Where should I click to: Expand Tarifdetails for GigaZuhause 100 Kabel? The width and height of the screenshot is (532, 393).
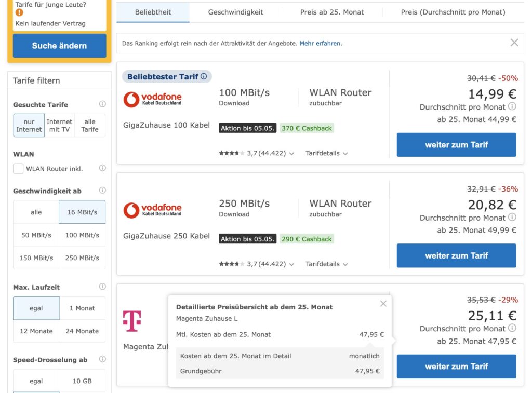[326, 153]
